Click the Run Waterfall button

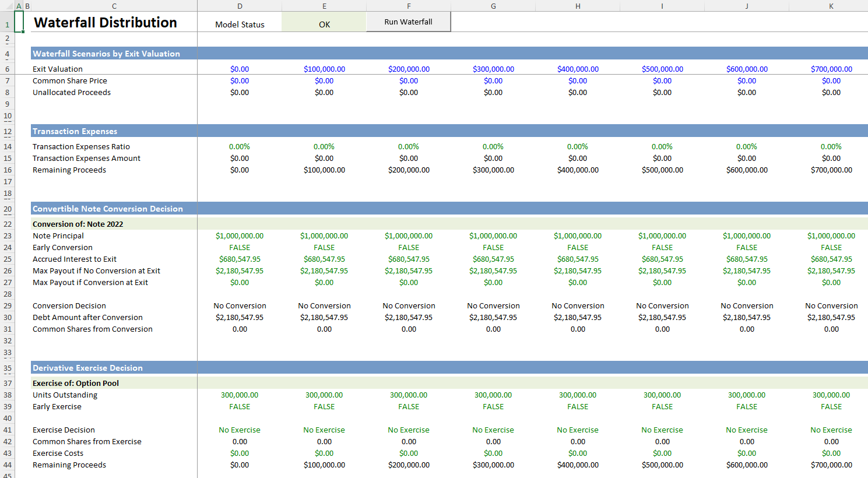click(408, 22)
